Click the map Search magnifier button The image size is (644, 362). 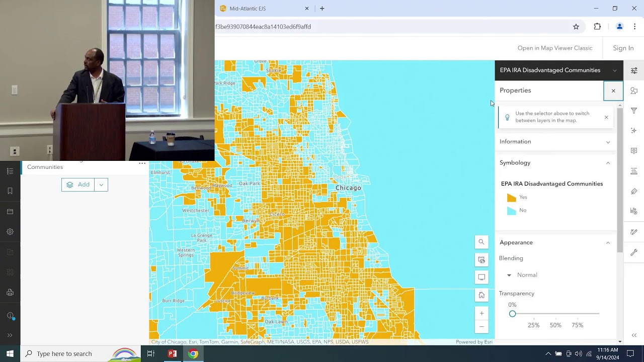(x=481, y=242)
